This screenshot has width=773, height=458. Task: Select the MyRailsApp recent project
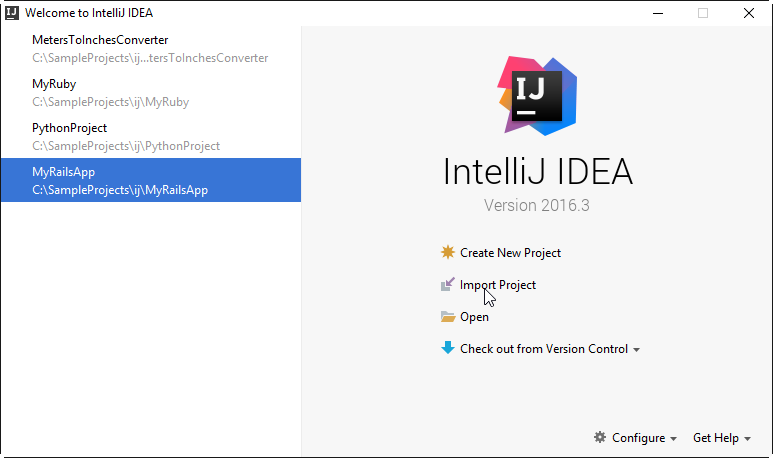tap(150, 181)
